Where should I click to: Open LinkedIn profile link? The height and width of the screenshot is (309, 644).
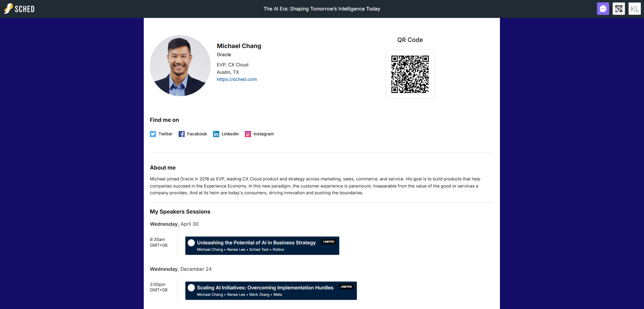pos(230,134)
